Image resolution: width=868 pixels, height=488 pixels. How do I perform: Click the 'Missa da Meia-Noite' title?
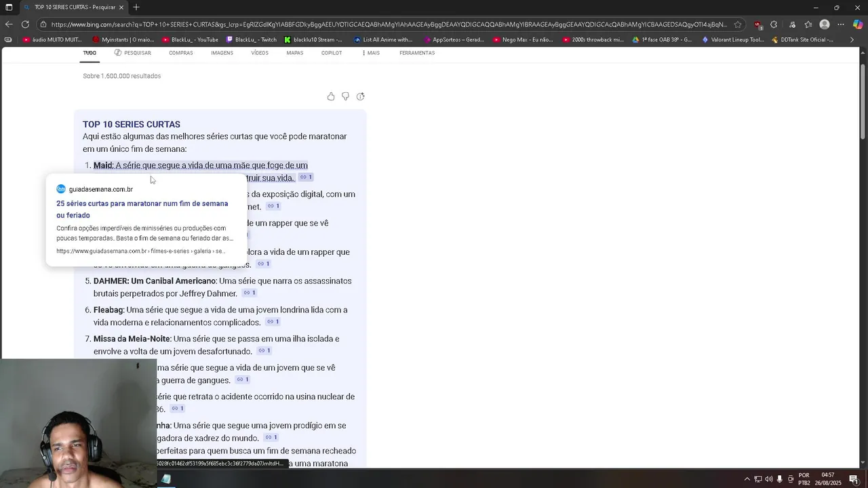tap(132, 339)
